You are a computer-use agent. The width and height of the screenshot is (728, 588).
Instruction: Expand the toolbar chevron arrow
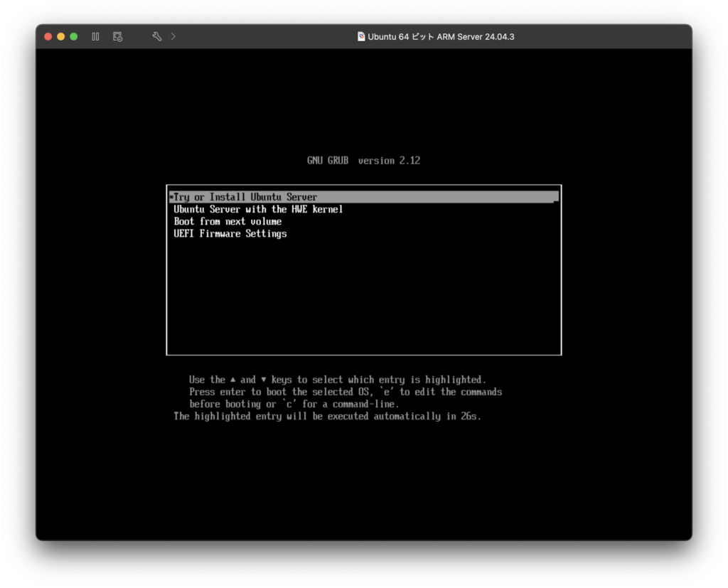(173, 36)
